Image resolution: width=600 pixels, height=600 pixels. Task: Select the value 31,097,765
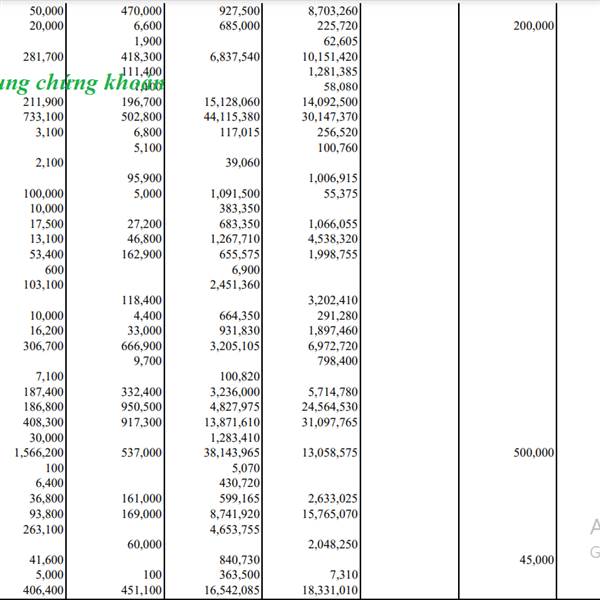click(329, 422)
